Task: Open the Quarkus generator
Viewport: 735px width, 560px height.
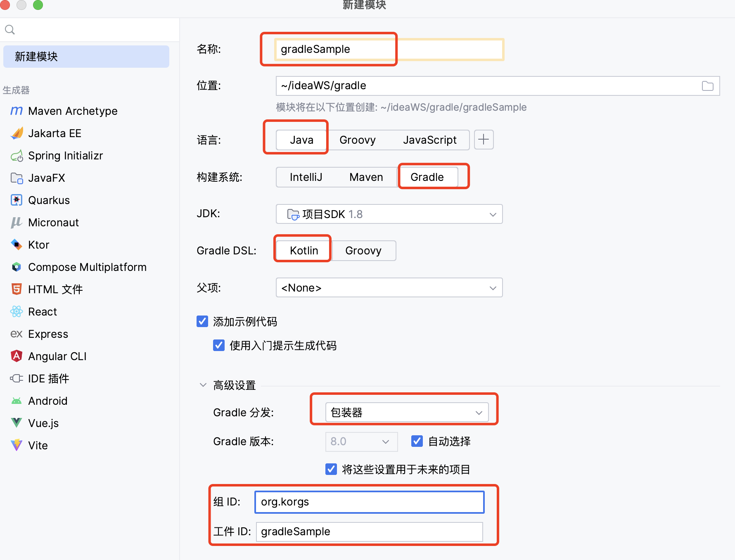Action: tap(49, 200)
